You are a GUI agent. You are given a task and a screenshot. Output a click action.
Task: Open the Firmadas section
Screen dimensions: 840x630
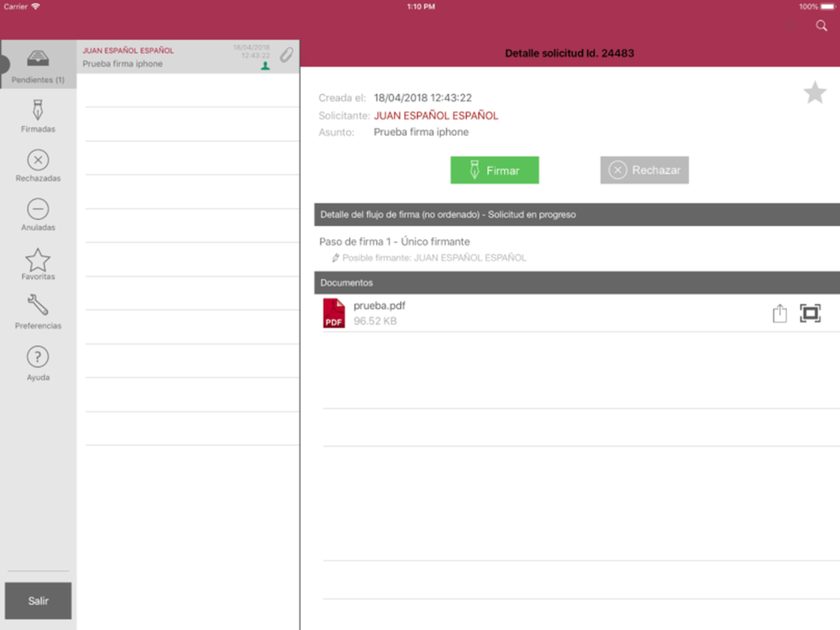(38, 116)
